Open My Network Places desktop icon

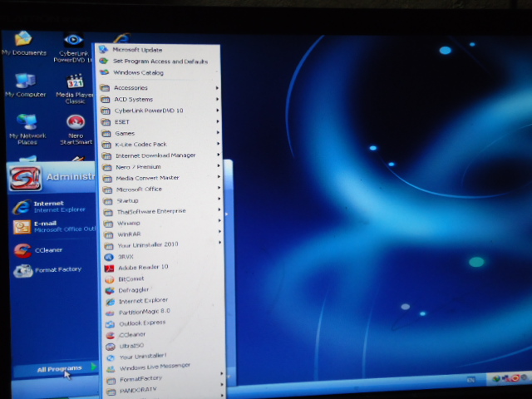pyautogui.click(x=27, y=129)
